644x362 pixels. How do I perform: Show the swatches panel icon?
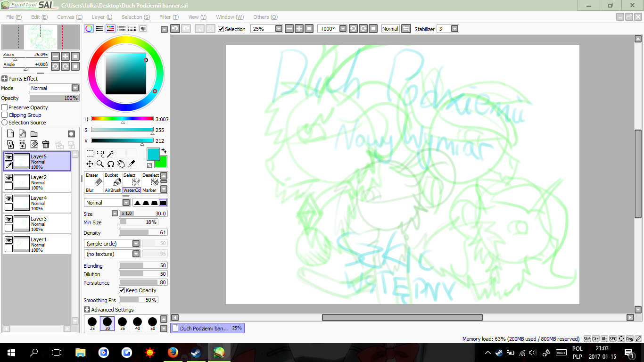pyautogui.click(x=132, y=29)
